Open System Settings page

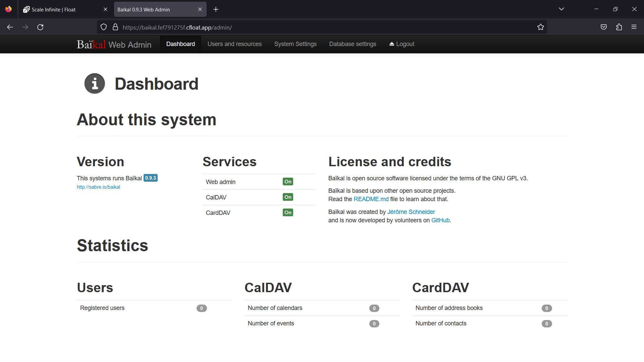point(295,44)
